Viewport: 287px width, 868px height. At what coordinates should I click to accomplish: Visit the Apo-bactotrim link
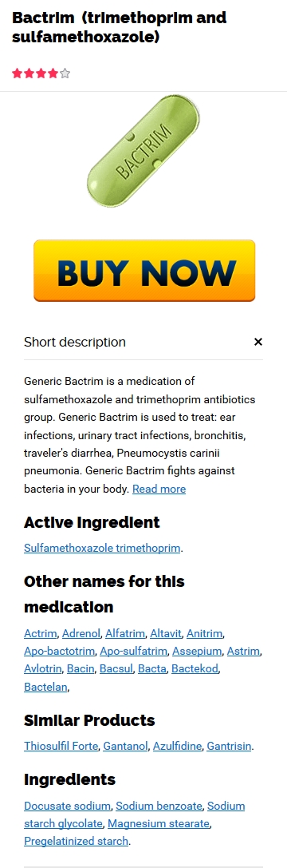[60, 651]
